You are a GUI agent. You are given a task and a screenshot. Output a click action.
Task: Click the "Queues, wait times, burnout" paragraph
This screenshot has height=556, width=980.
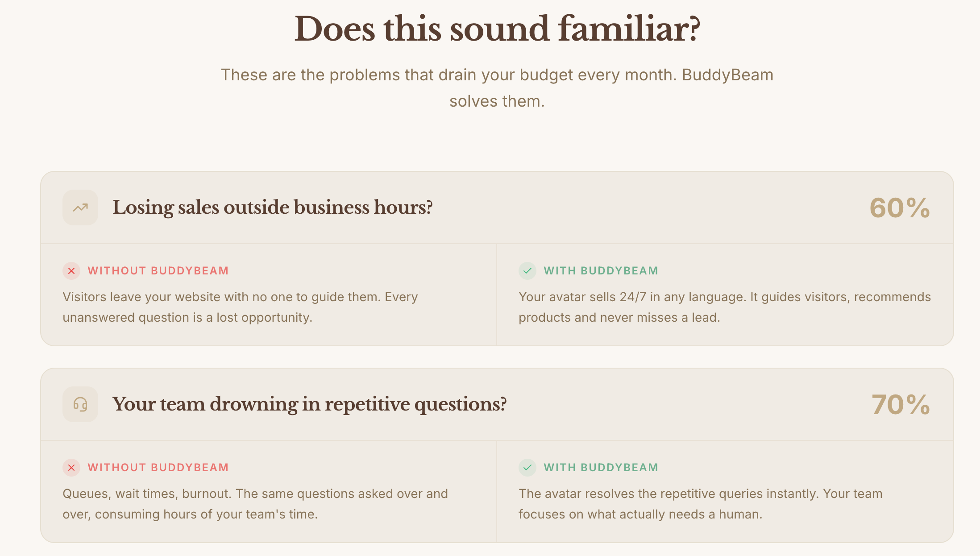[255, 504]
